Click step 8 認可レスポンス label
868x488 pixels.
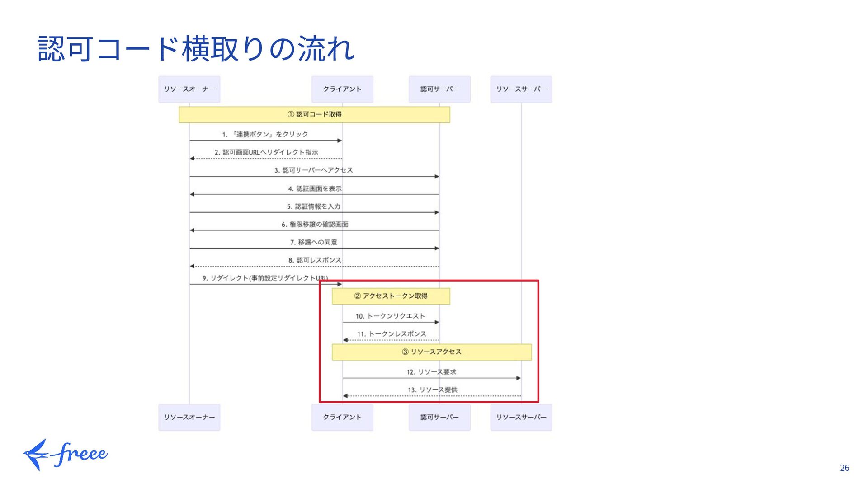(x=315, y=260)
